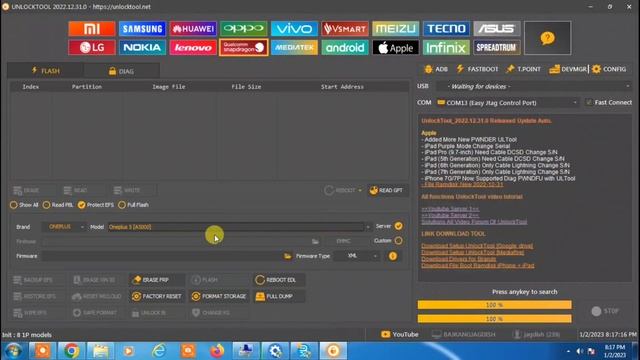Select the Full Flash option
Image resolution: width=640 pixels, height=360 pixels.
[x=133, y=205]
